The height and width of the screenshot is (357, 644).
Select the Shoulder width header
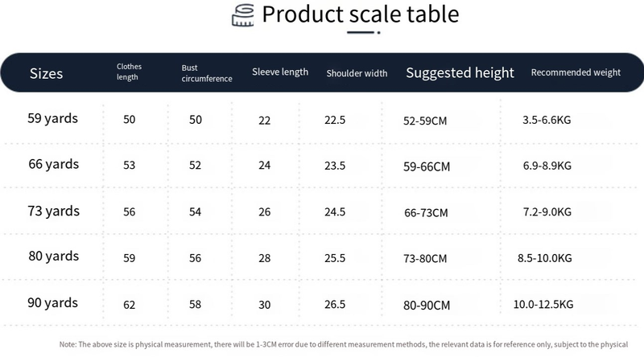coord(357,73)
